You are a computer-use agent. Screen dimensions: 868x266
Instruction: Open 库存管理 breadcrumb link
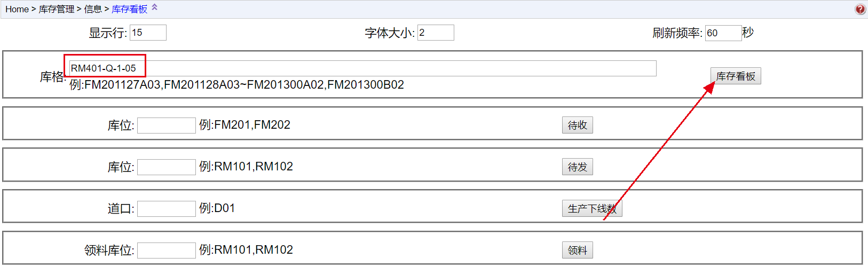(x=57, y=9)
